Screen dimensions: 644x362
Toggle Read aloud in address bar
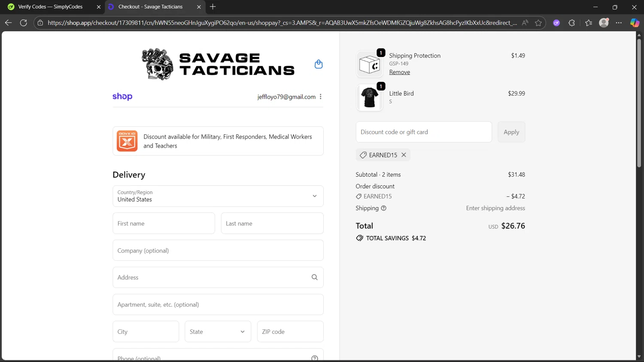(x=525, y=23)
